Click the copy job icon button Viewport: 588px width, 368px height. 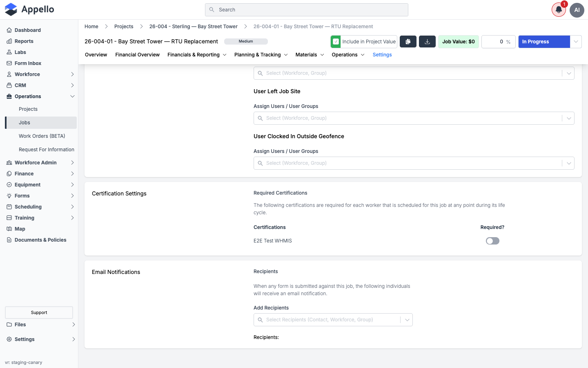tap(408, 42)
